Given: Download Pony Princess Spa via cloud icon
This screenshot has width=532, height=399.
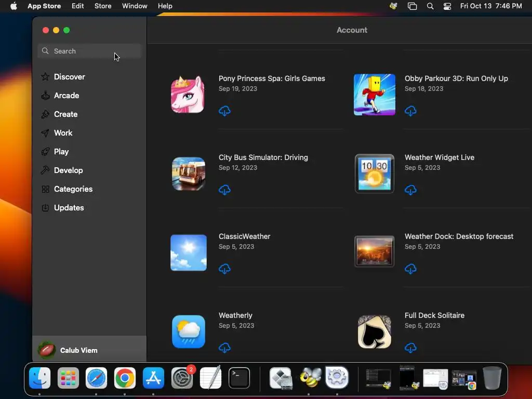Looking at the screenshot, I should point(224,111).
